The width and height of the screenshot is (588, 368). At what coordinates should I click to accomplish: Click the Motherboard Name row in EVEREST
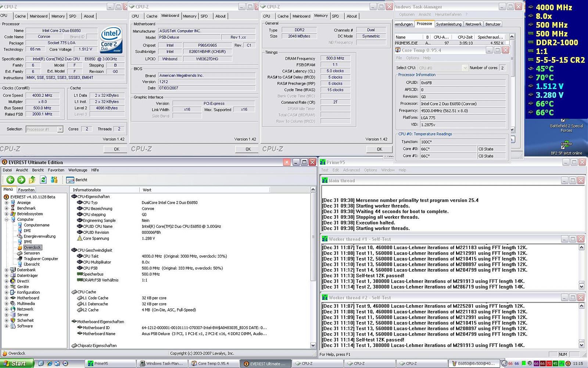(191, 334)
